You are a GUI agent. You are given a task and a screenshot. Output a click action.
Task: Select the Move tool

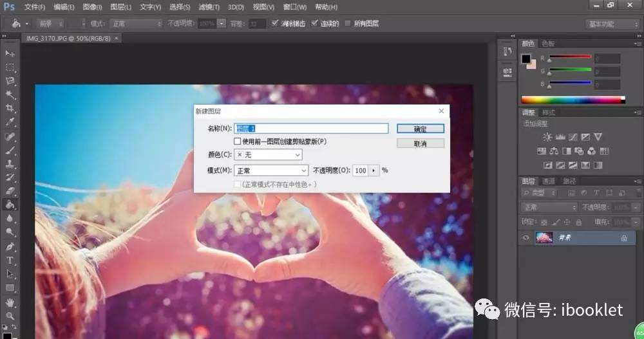point(10,53)
